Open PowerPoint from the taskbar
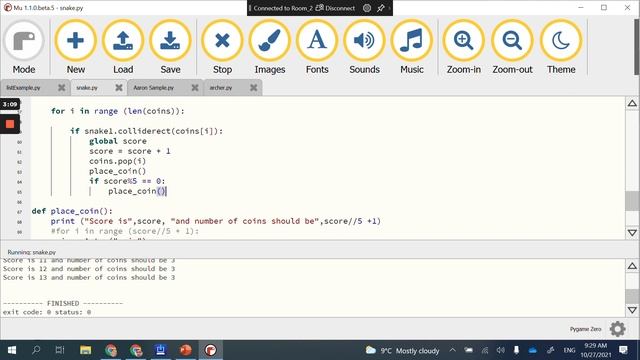The image size is (640, 360). (x=186, y=350)
